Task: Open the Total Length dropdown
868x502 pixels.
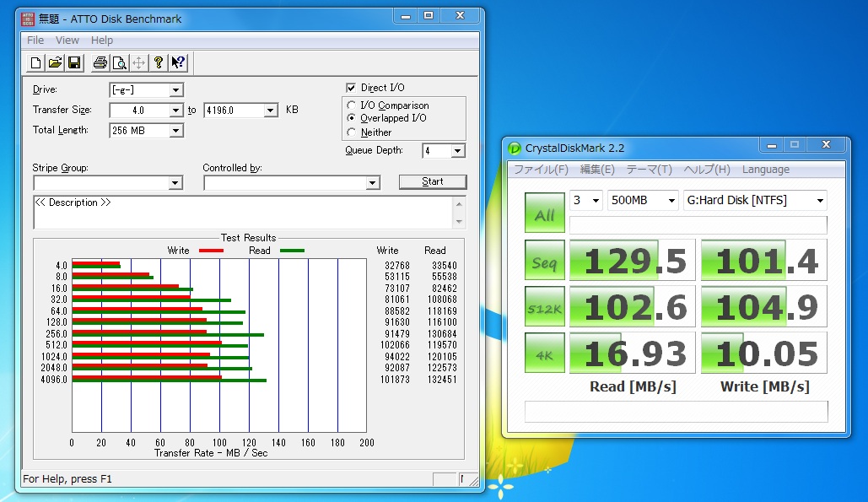Action: click(x=175, y=131)
